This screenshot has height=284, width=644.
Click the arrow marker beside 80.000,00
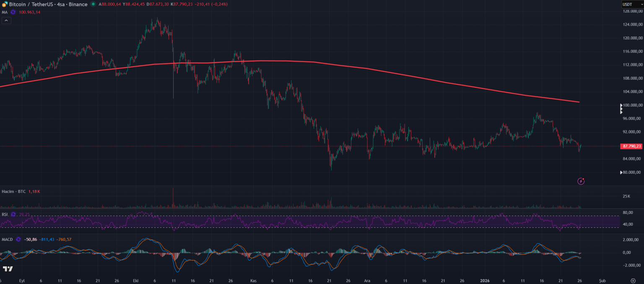click(x=621, y=172)
